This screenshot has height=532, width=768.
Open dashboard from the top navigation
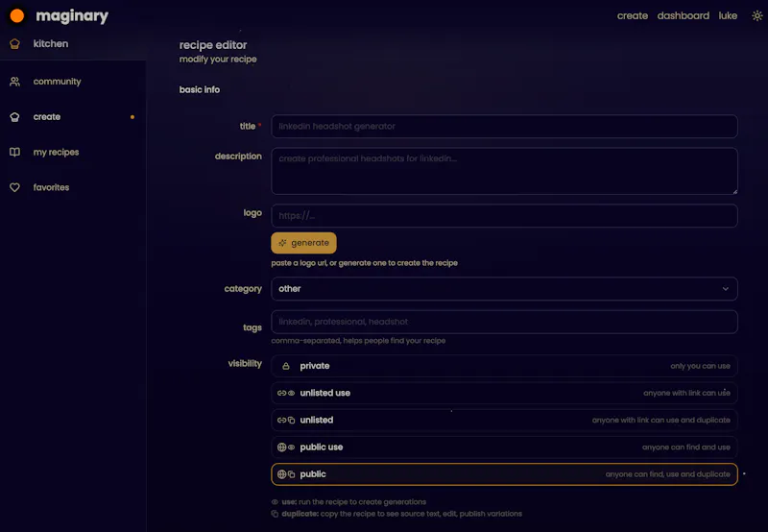coord(684,15)
